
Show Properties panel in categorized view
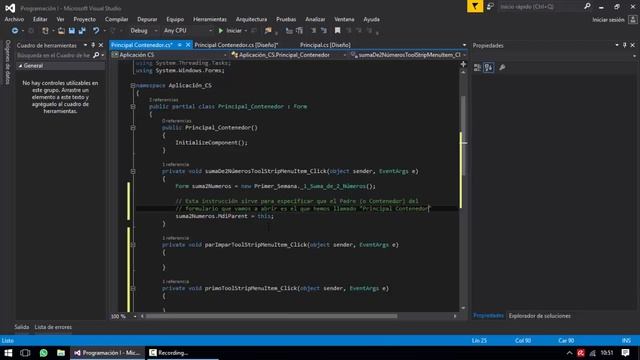(477, 67)
